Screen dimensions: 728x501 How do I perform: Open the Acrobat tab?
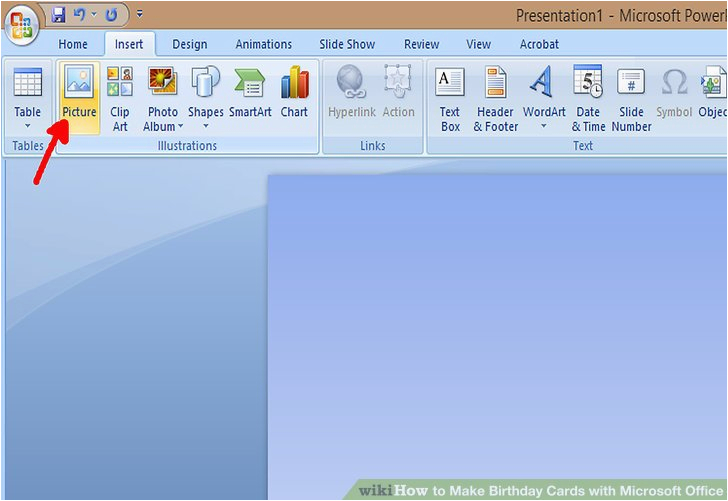pos(539,44)
